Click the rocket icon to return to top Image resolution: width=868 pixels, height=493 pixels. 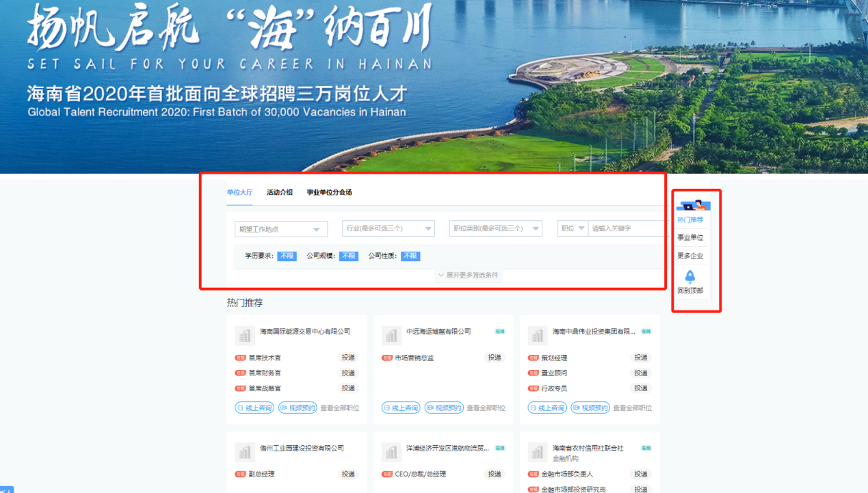click(689, 276)
